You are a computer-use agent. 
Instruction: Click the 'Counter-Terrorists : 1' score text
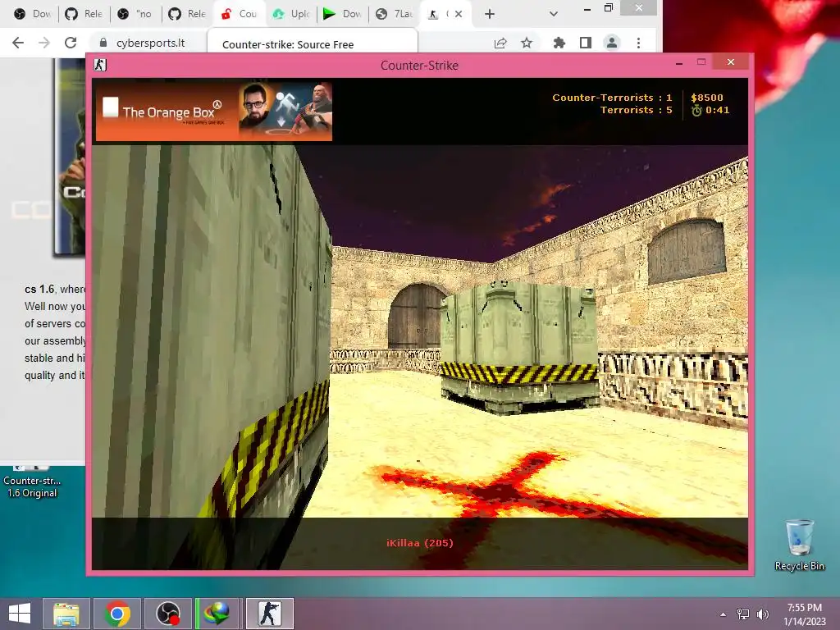tap(612, 98)
